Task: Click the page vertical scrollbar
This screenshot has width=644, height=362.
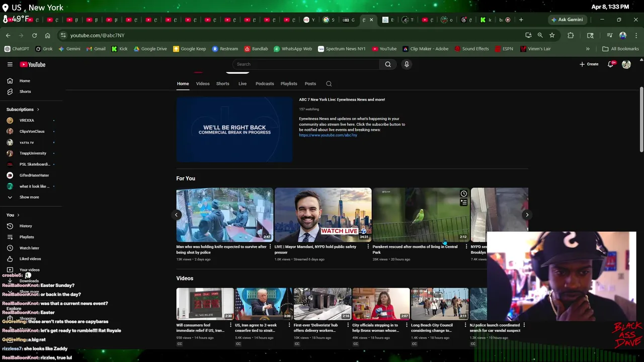Action: [x=641, y=120]
